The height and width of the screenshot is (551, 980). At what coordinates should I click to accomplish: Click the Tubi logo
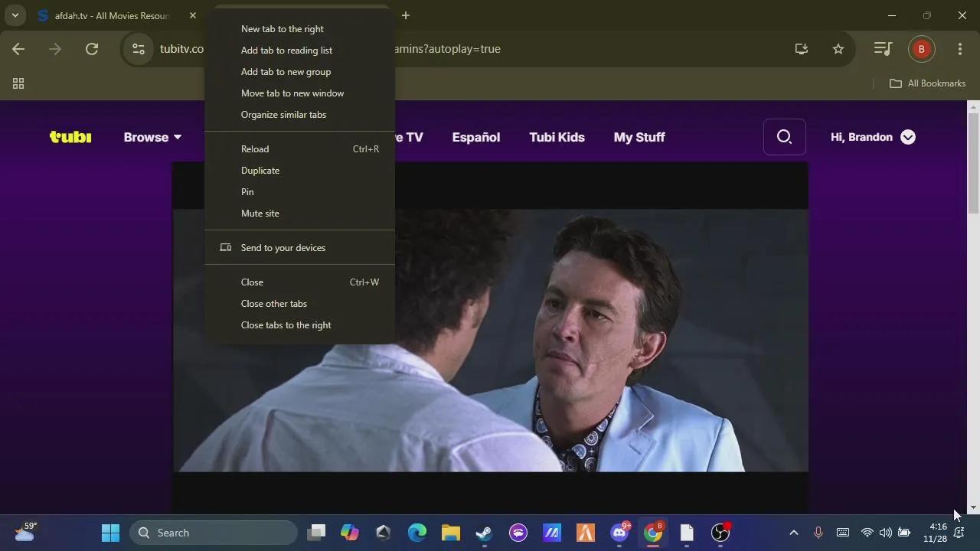pos(70,137)
